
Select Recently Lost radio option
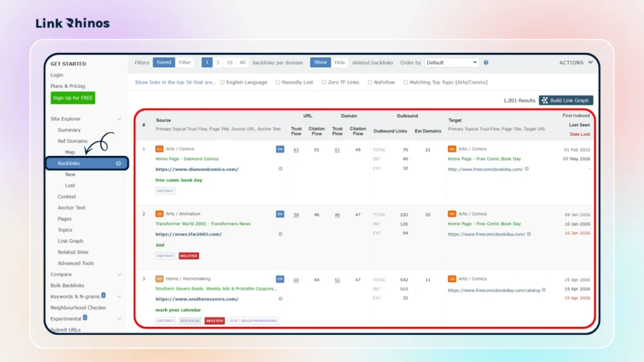(x=277, y=82)
